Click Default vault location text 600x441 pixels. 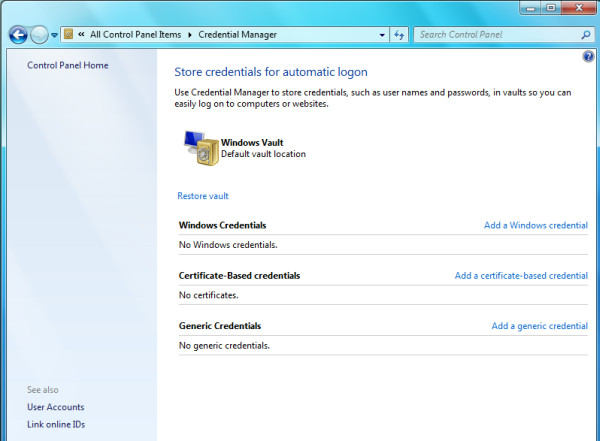[x=263, y=154]
